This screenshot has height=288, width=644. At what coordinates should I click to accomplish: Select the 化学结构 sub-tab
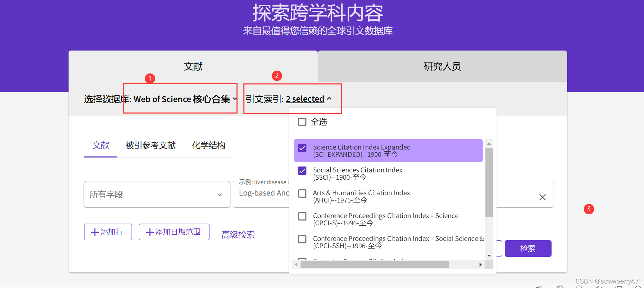[x=209, y=145]
